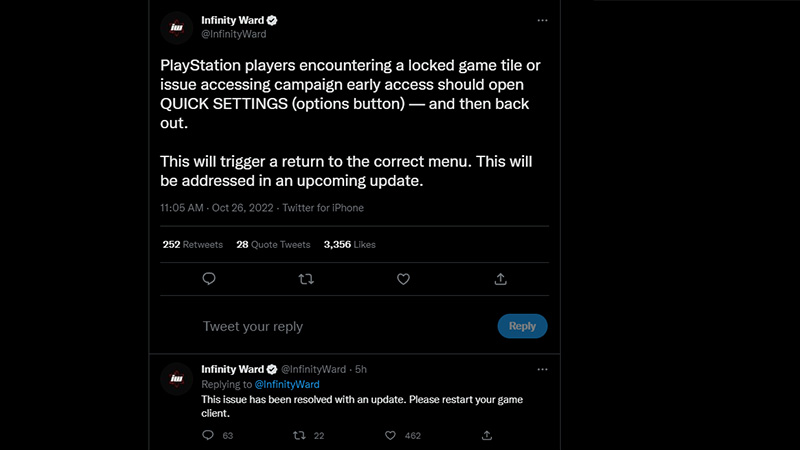
Task: Retweet the main Infinity Ward tweet
Action: (x=306, y=279)
